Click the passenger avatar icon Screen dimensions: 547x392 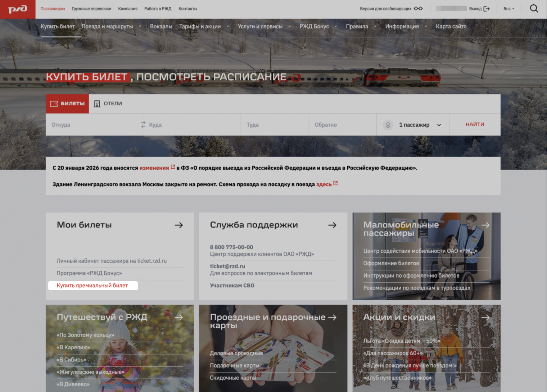[388, 125]
